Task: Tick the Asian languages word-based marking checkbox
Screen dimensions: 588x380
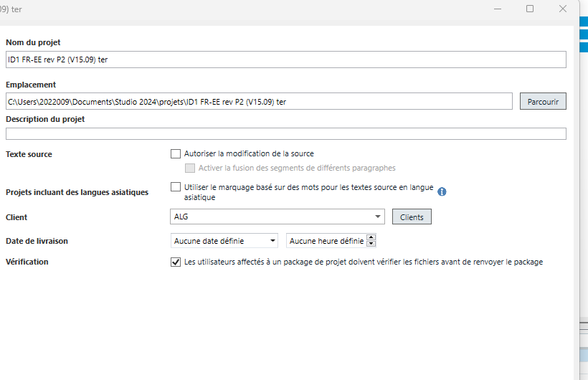Action: pos(176,187)
